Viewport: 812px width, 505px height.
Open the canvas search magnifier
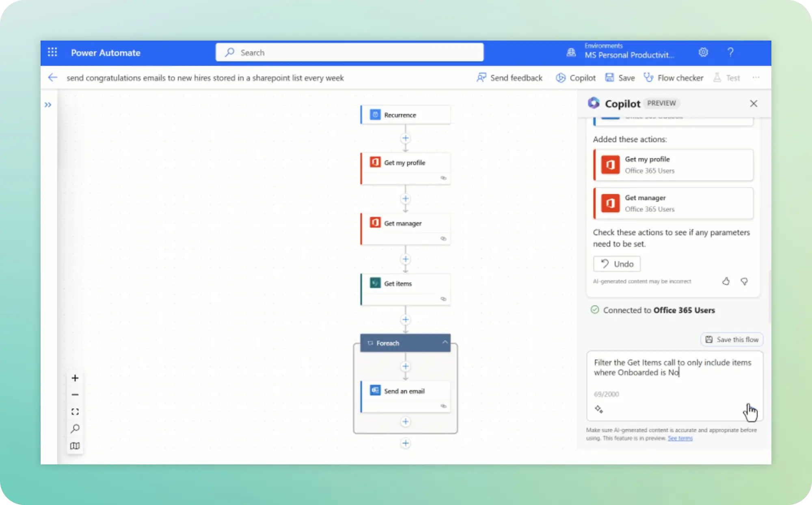point(75,429)
